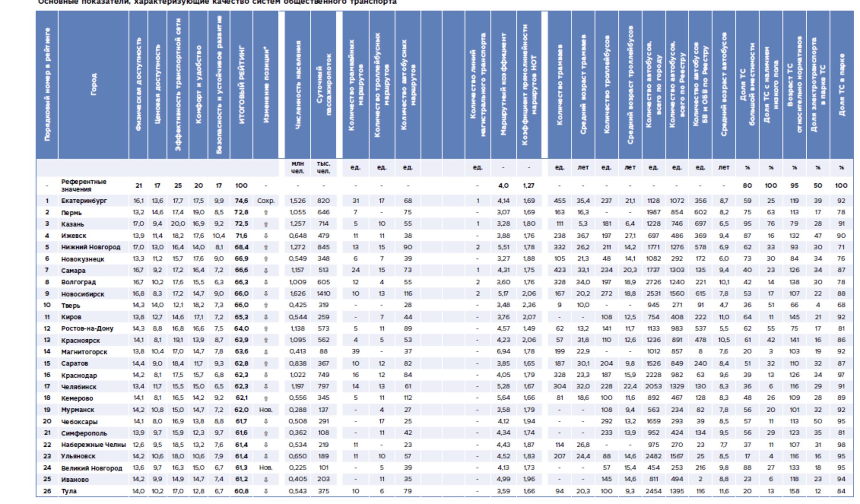
Task: Select the Екатеринбург city cell
Action: (84, 201)
